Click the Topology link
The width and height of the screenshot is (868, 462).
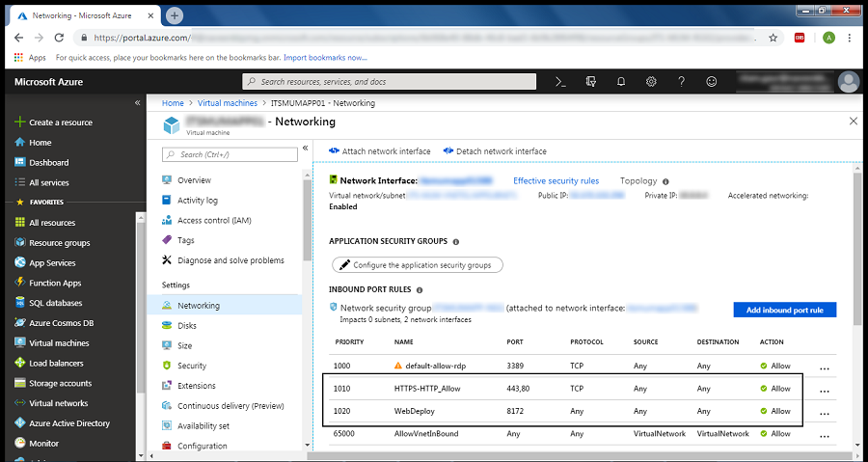click(638, 181)
